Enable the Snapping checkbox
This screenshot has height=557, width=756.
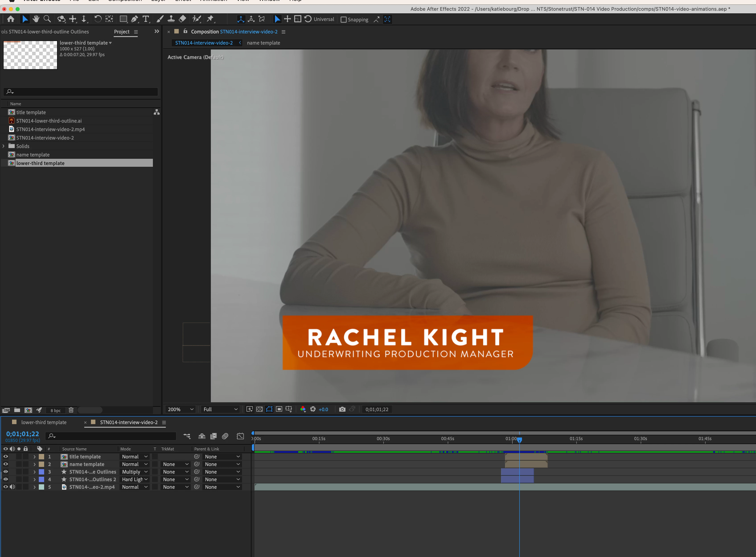point(343,20)
